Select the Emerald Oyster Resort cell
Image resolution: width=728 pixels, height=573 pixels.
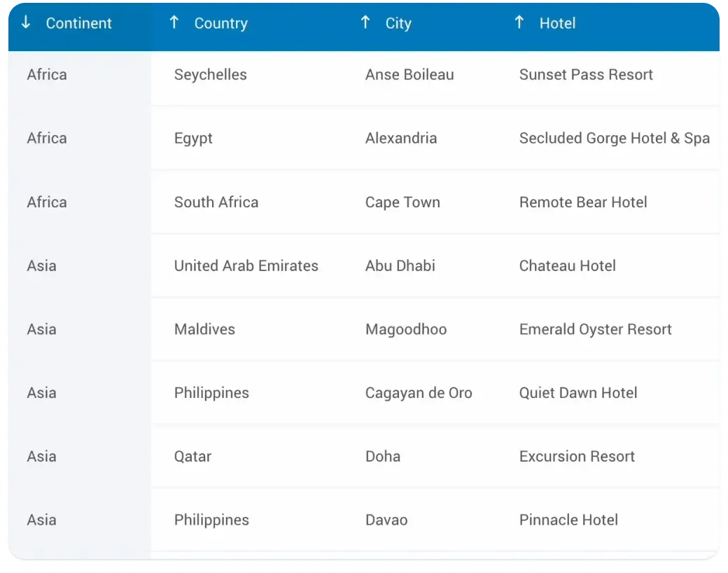[595, 330]
